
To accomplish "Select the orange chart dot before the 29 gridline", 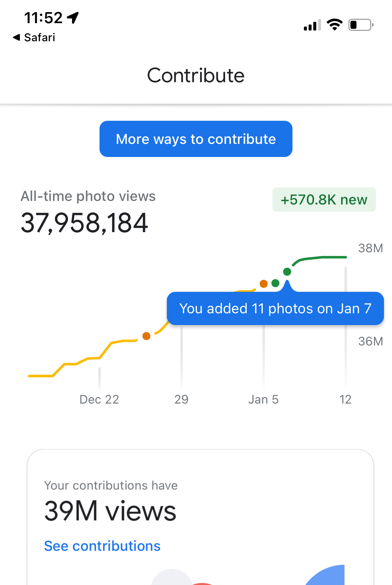I will [146, 336].
